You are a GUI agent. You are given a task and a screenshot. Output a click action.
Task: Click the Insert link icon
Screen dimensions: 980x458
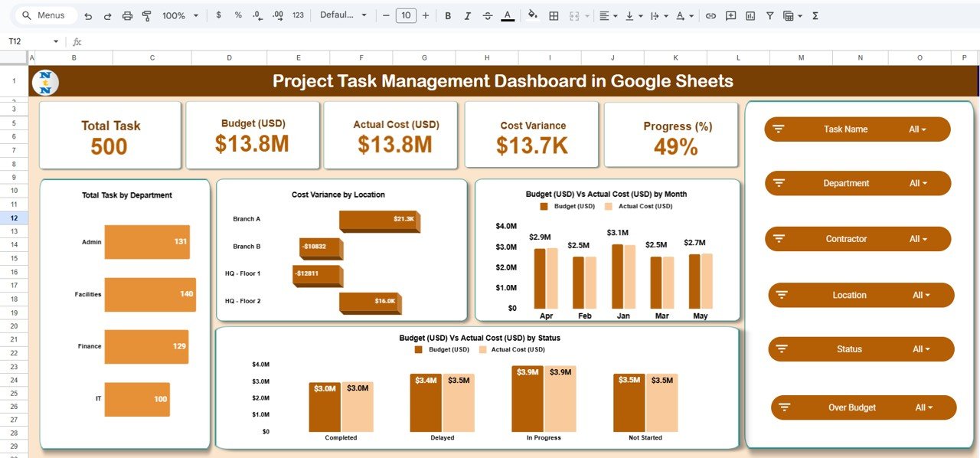click(x=710, y=15)
